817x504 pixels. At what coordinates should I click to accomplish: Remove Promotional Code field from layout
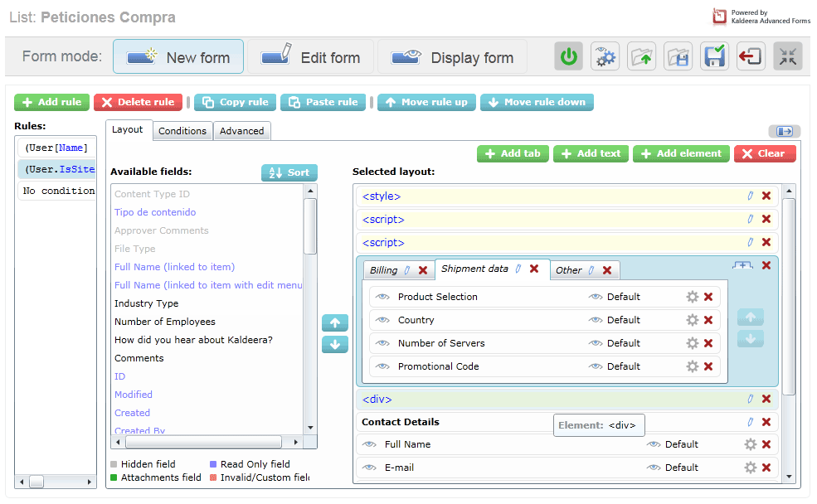pos(708,366)
